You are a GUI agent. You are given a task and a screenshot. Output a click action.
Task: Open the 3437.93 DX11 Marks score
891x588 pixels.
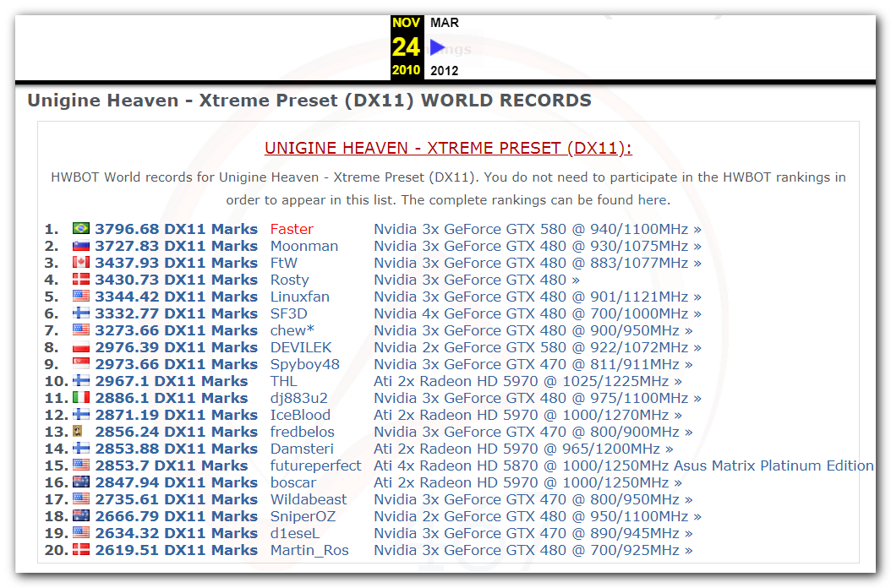point(176,263)
